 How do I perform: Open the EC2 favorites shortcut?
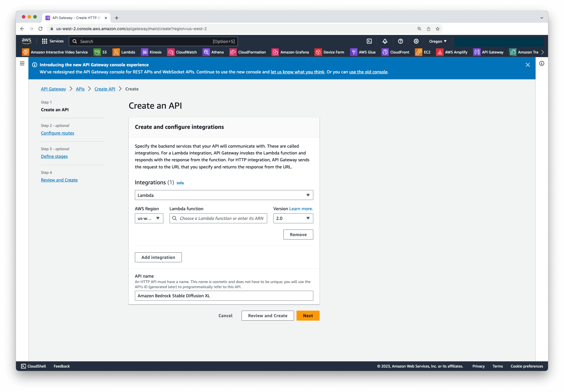[423, 52]
